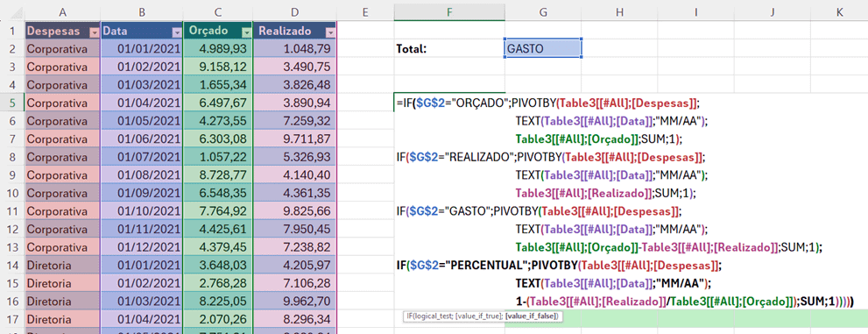
Task: Click the "ORÇADO" string in the formula
Action: tap(481, 103)
